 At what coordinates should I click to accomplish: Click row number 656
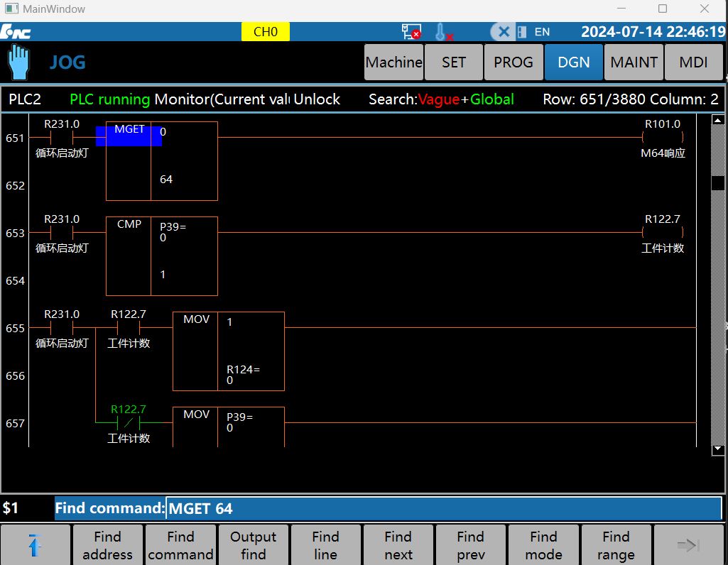(15, 375)
